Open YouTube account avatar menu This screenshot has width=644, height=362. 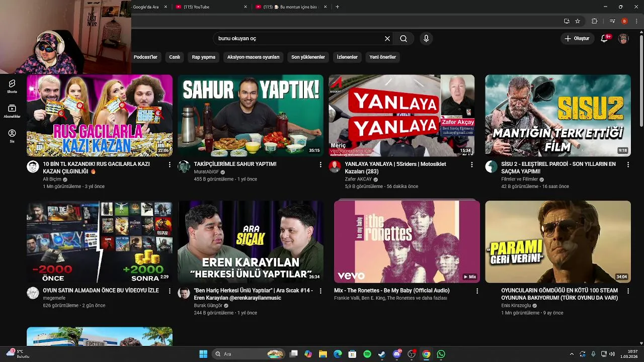pyautogui.click(x=623, y=39)
